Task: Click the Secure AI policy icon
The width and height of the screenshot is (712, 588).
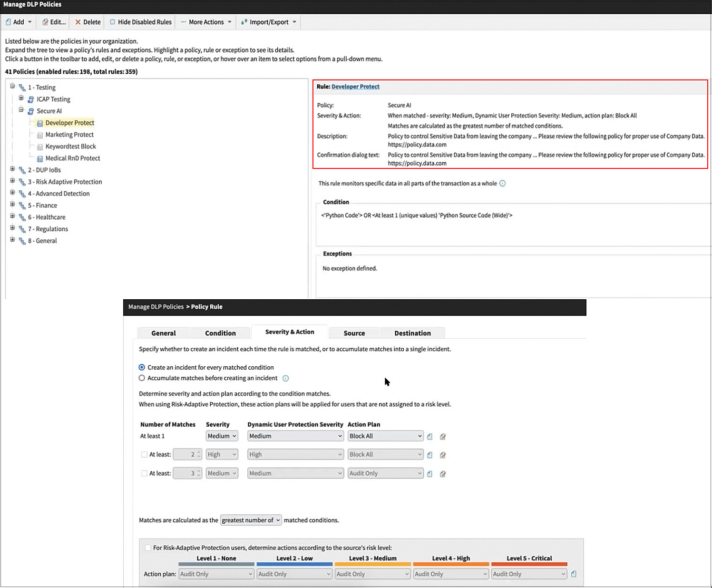Action: pyautogui.click(x=31, y=111)
